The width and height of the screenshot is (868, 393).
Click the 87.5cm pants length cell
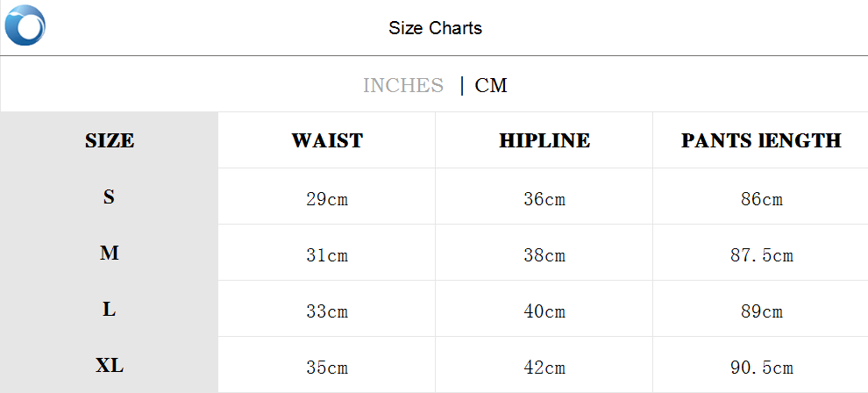click(761, 255)
